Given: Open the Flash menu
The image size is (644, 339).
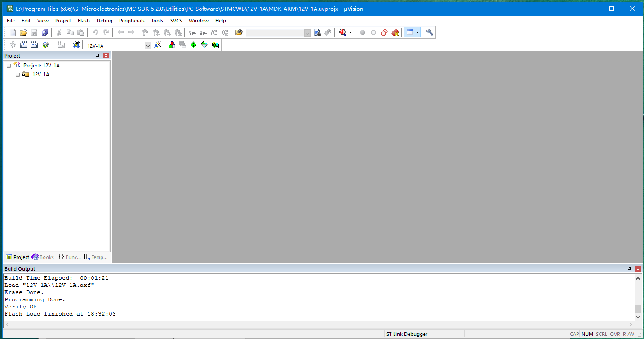Looking at the screenshot, I should tap(84, 21).
